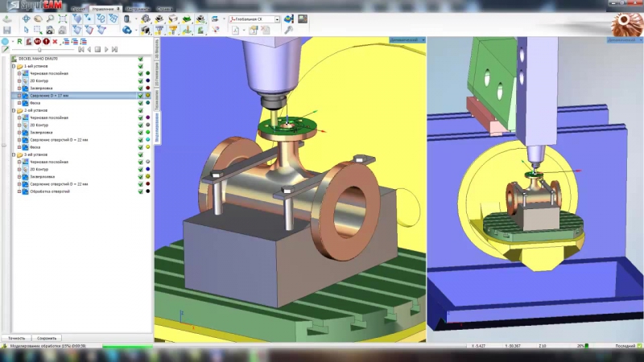Toggle checkmark for 2-ой установ folder

(x=140, y=110)
